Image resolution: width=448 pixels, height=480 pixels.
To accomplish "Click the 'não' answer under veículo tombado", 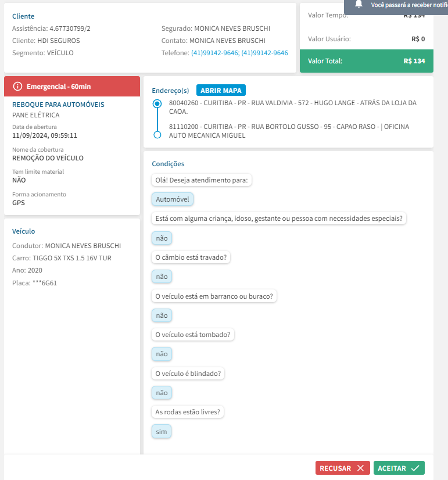I will 162,354.
